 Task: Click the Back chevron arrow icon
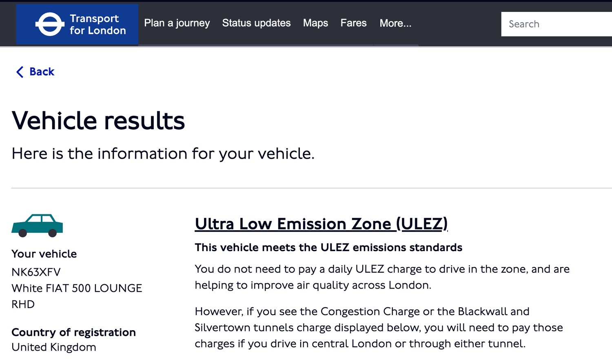coord(20,72)
